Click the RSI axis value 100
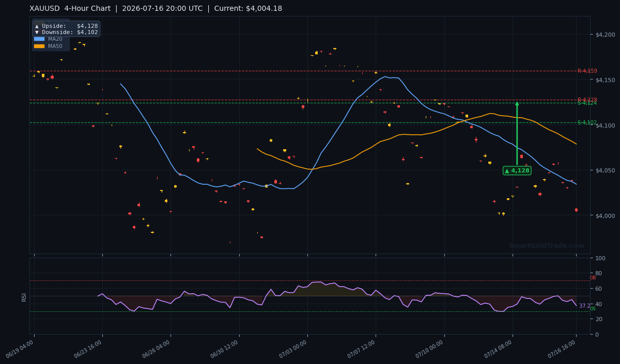 pos(600,258)
